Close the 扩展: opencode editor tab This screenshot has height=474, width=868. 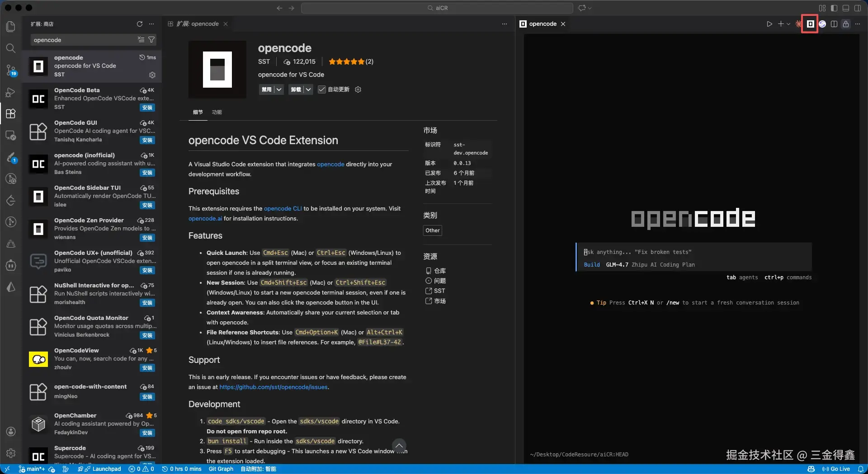tap(226, 24)
